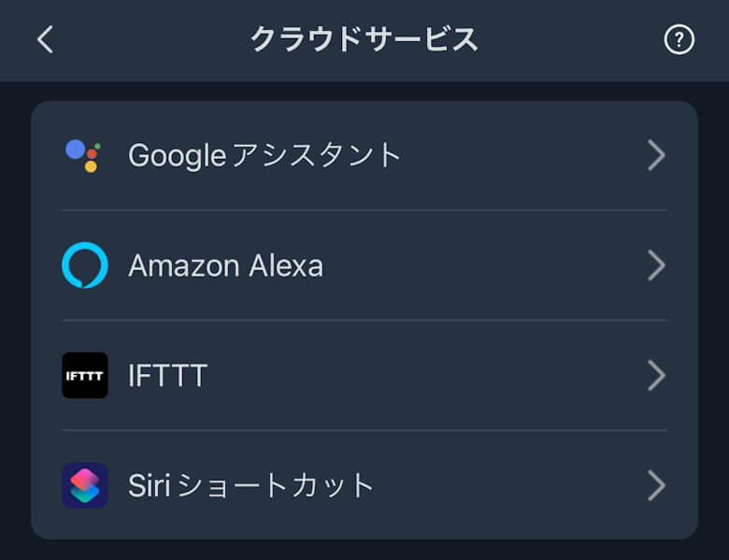Viewport: 729px width, 560px height.
Task: Click the Google Assistant colored dots icon
Action: [84, 155]
